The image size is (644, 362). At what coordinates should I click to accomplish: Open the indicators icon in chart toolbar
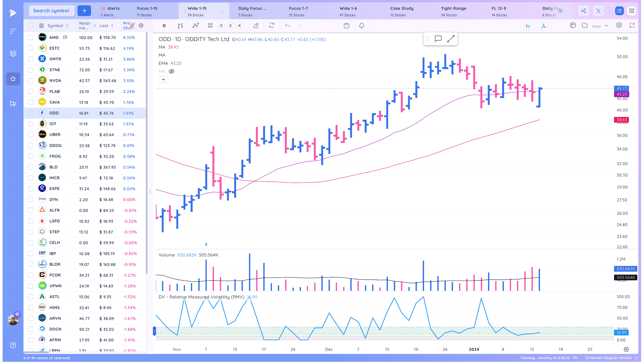[x=196, y=25]
